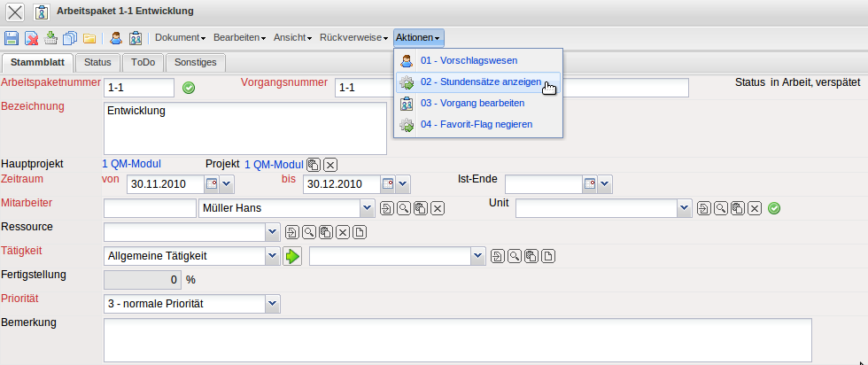The image size is (868, 365).
Task: Open the Priorität dropdown showing 3 - normale Priorität
Action: tap(273, 304)
